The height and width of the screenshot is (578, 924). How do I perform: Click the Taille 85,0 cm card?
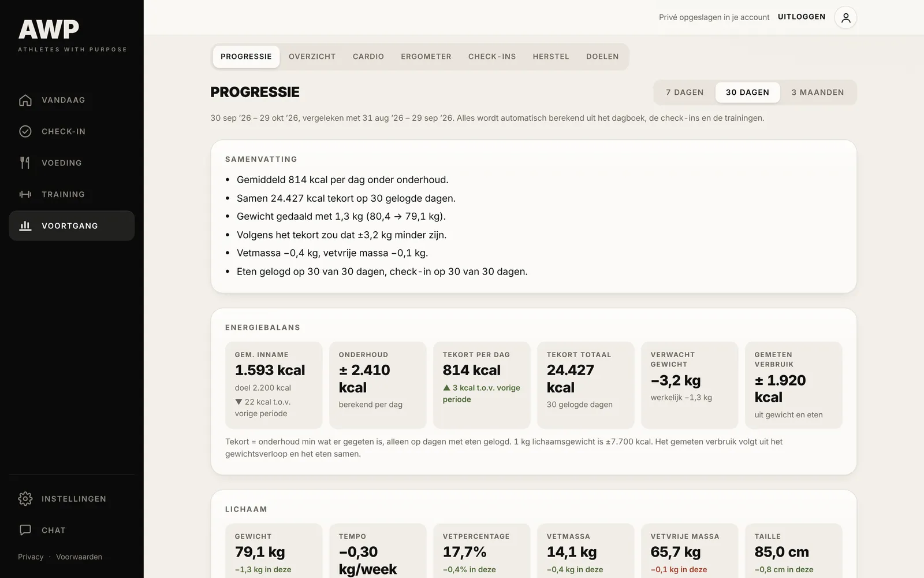click(793, 551)
